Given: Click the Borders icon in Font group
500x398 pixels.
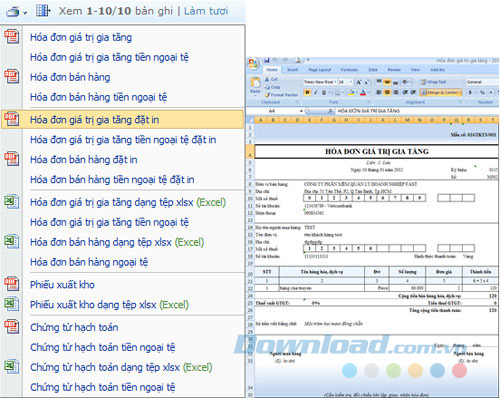Looking at the screenshot, I should (x=337, y=92).
